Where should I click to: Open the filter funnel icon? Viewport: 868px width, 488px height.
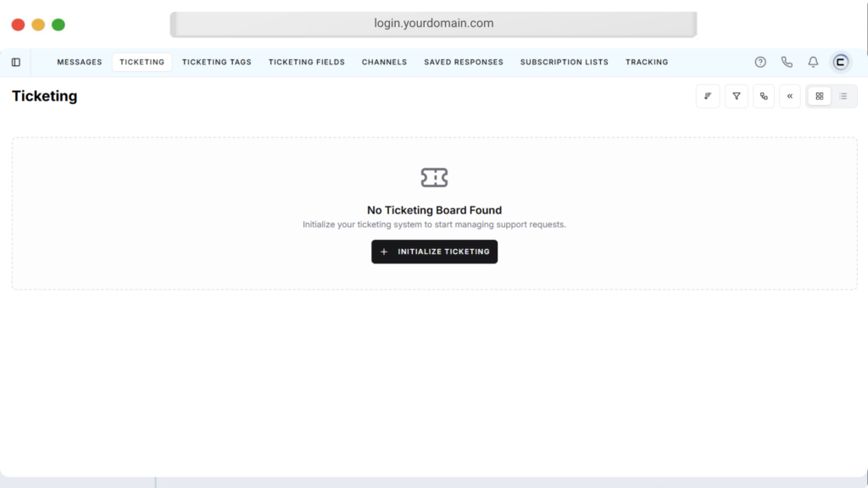[737, 97]
